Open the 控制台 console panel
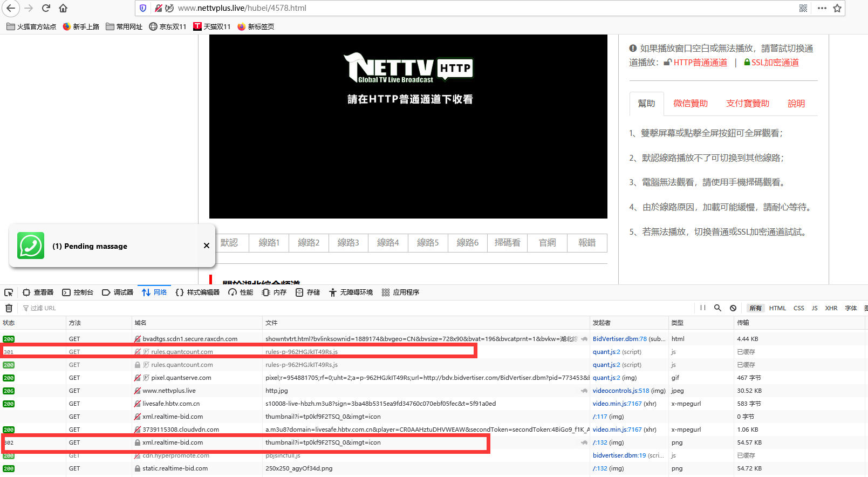Viewport: 868px width, 477px height. 78,292
